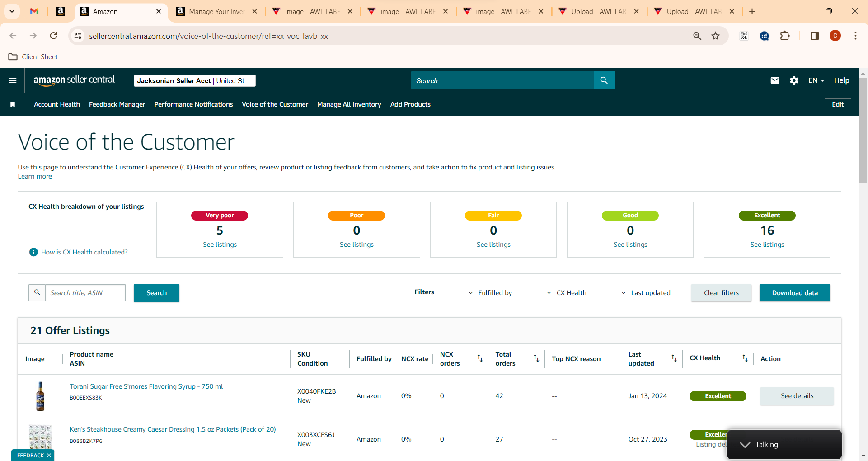Image resolution: width=868 pixels, height=461 pixels.
Task: Open the Chrome profile avatar C
Action: pyautogui.click(x=835, y=36)
